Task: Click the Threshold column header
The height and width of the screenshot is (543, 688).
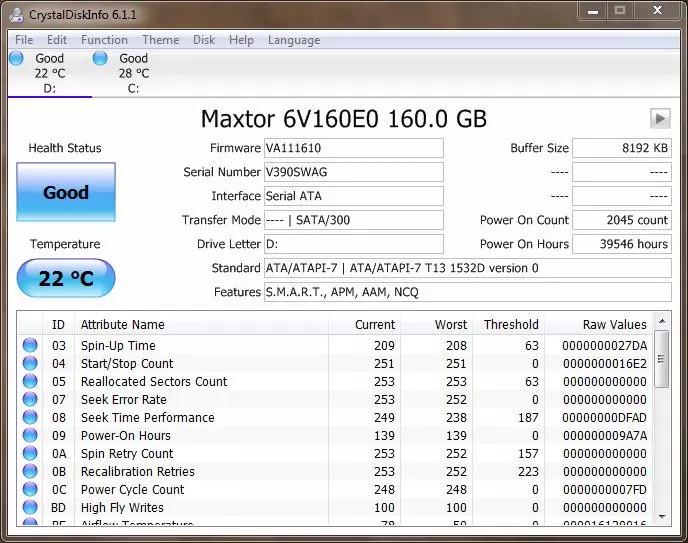Action: coord(509,325)
